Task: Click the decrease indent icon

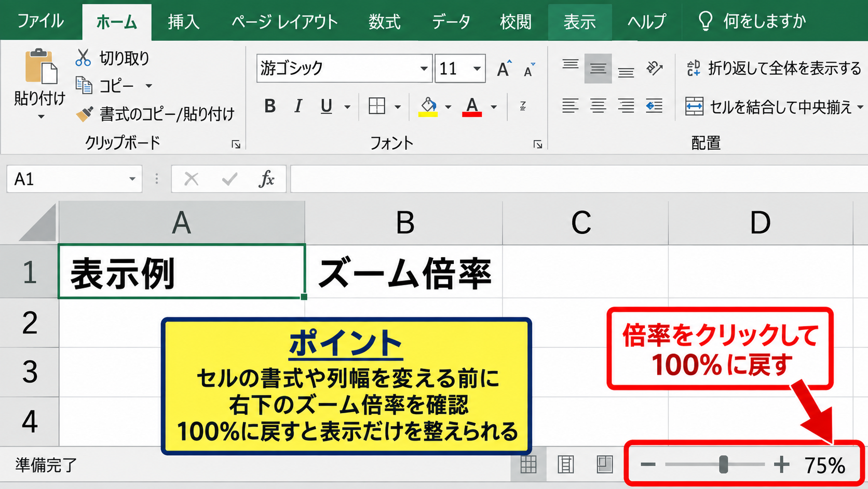Action: (x=654, y=106)
